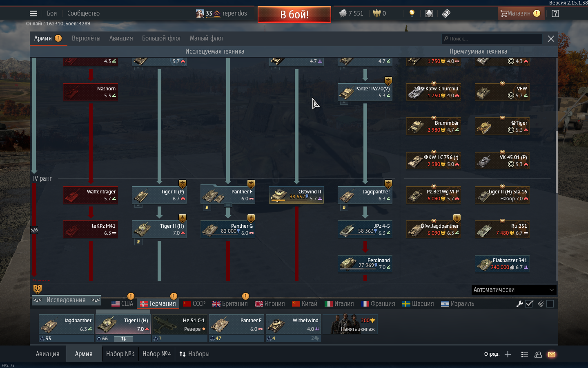
Task: Select the Nashorn vehicle icon
Action: [x=91, y=92]
